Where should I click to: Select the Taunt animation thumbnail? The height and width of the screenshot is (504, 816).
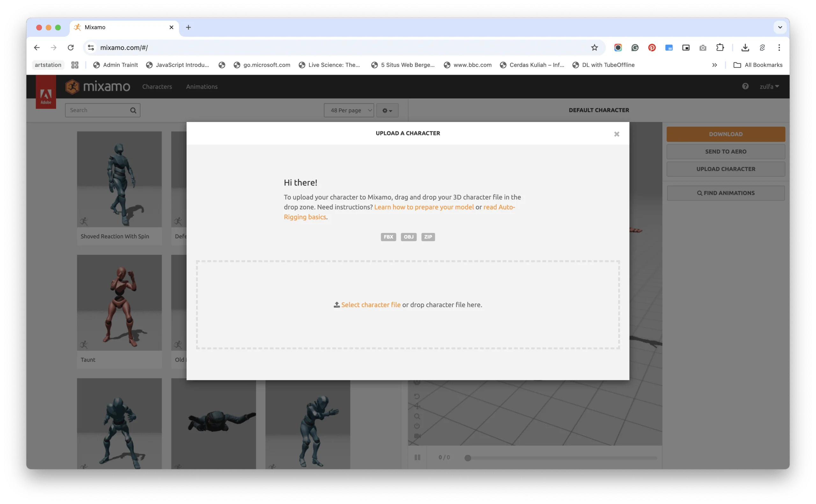pos(120,303)
